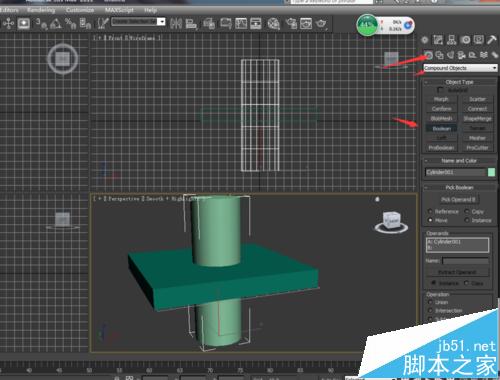Collapse the Object Type rollout
500x380 pixels.
tap(460, 82)
